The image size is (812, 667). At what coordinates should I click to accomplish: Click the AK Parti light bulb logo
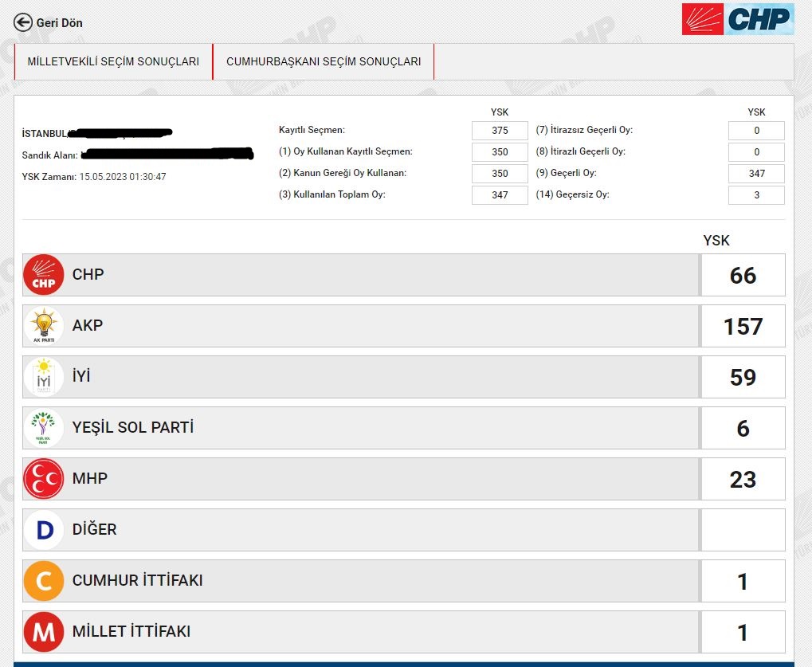tap(44, 326)
